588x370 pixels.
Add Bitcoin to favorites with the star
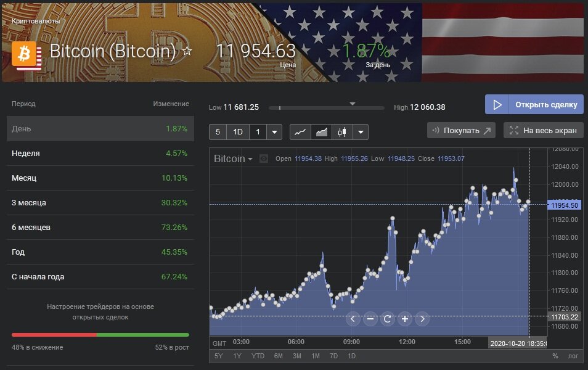coord(187,51)
